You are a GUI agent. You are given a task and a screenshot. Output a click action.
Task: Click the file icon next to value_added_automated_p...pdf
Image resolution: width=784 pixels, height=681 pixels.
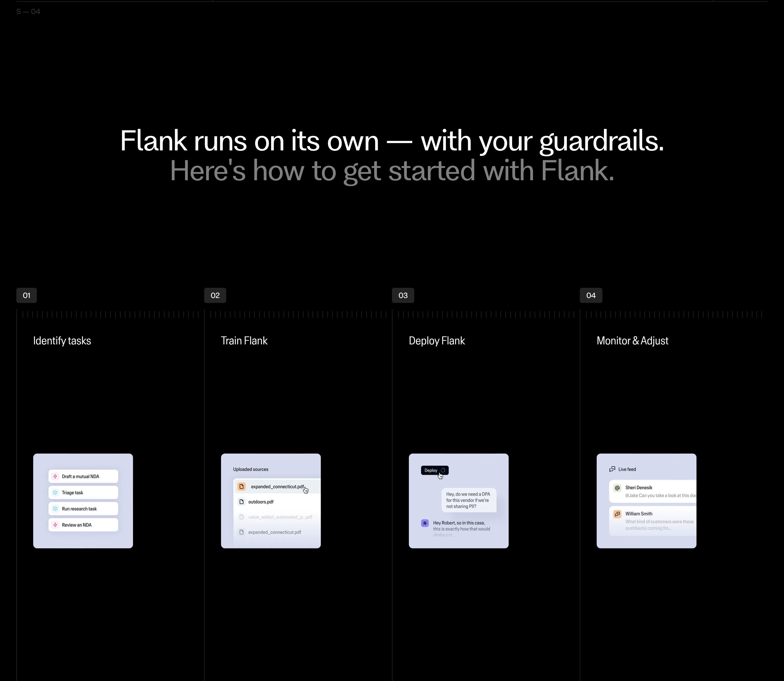pyautogui.click(x=242, y=517)
